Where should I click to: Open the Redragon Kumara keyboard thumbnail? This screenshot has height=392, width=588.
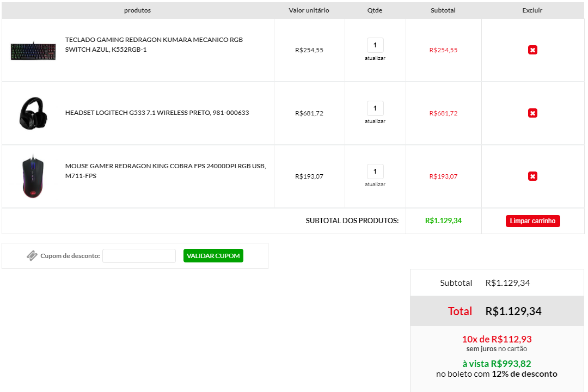33,51
